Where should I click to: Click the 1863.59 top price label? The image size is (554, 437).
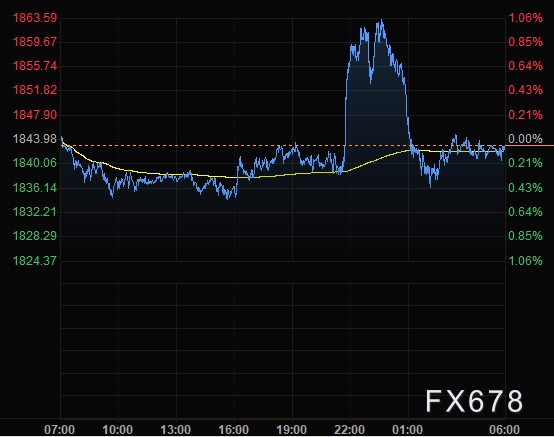coord(35,18)
